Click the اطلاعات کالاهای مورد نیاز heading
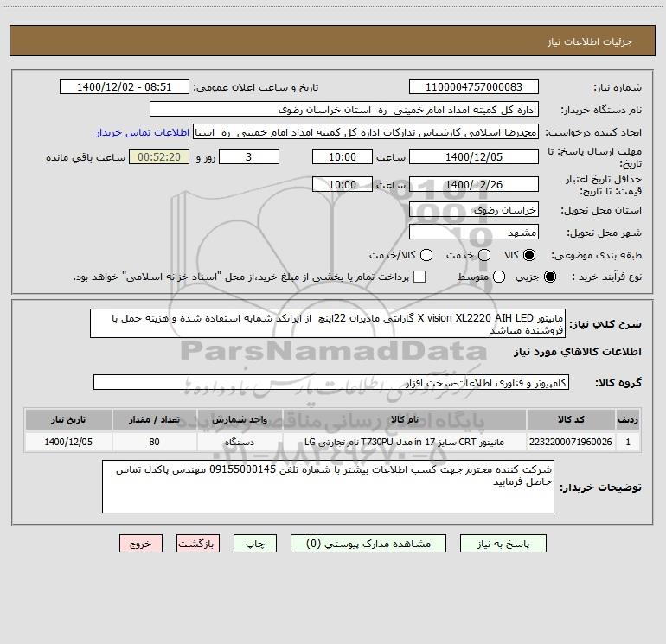This screenshot has width=666, height=644. [x=578, y=352]
